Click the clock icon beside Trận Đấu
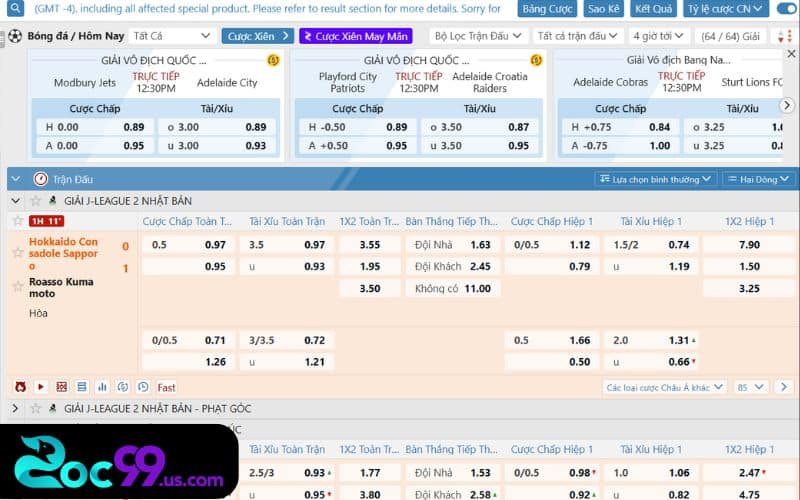The height and width of the screenshot is (500, 800). (x=40, y=179)
